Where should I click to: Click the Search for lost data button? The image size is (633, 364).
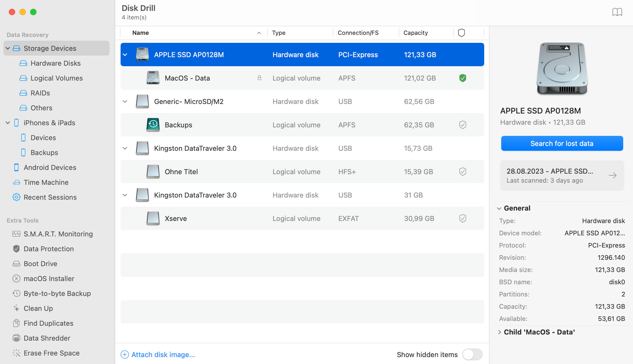tap(562, 143)
